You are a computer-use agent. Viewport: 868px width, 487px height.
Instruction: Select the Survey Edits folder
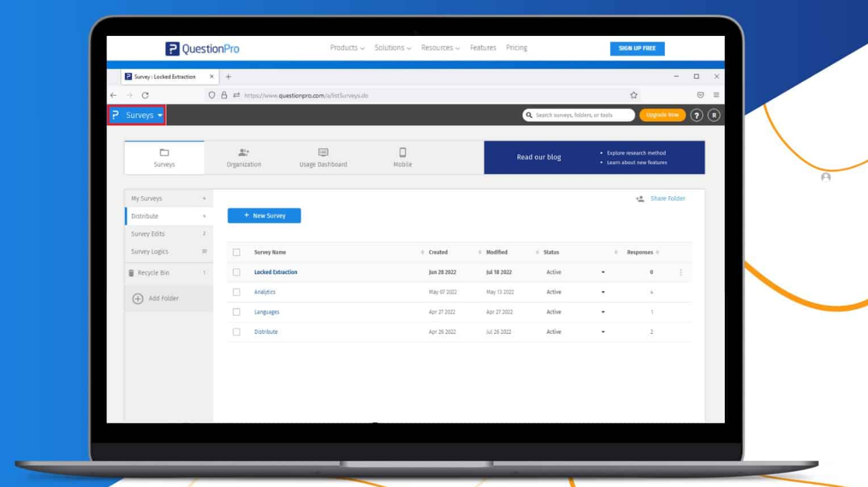[168, 234]
